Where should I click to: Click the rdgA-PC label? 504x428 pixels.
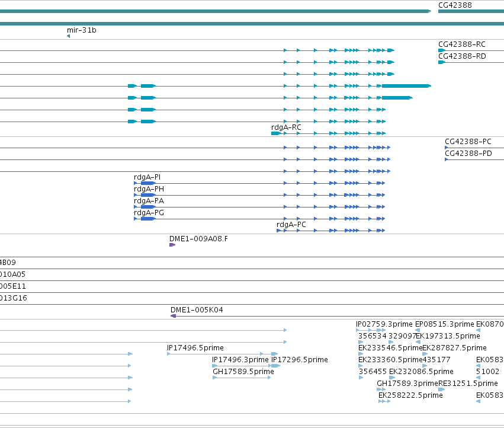pos(291,225)
